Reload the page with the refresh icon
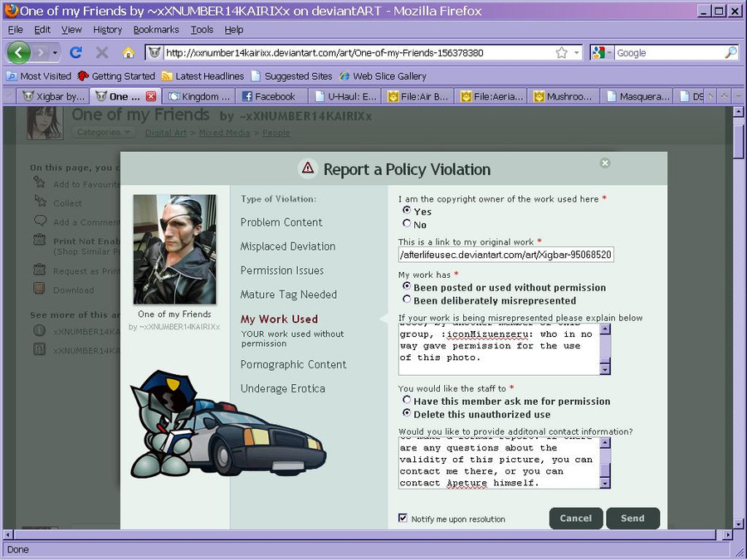The width and height of the screenshot is (747, 560). (x=76, y=52)
